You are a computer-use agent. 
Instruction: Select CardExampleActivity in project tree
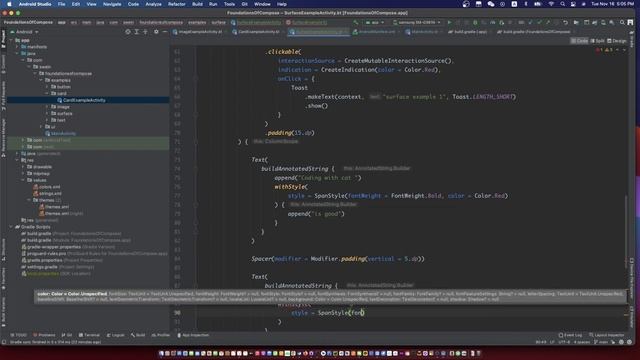[x=84, y=100]
